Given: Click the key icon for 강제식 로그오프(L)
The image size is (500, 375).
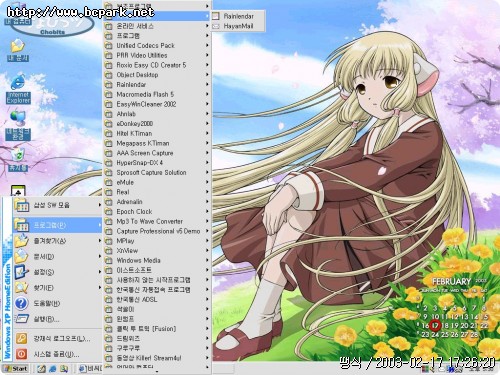Looking at the screenshot, I should point(21,339).
